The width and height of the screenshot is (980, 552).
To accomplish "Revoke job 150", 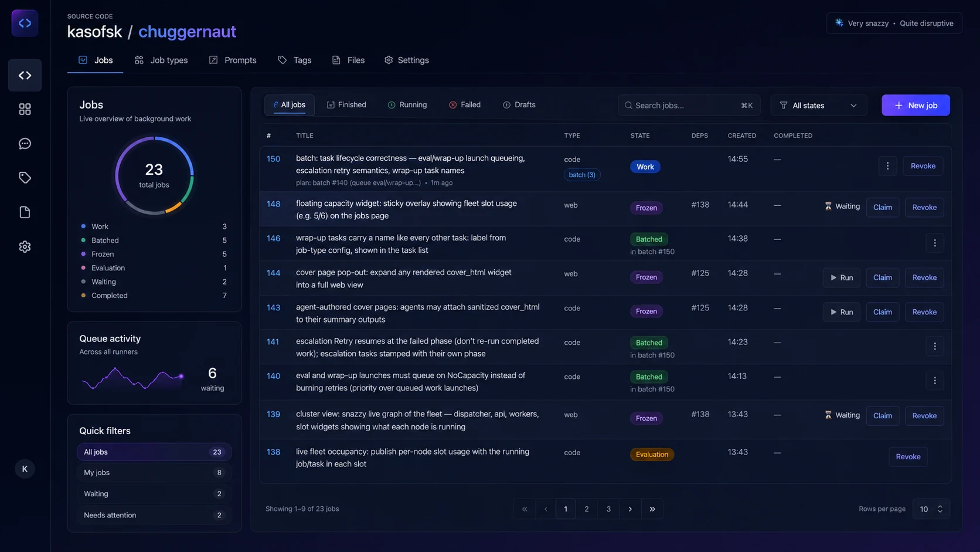I will [x=923, y=166].
